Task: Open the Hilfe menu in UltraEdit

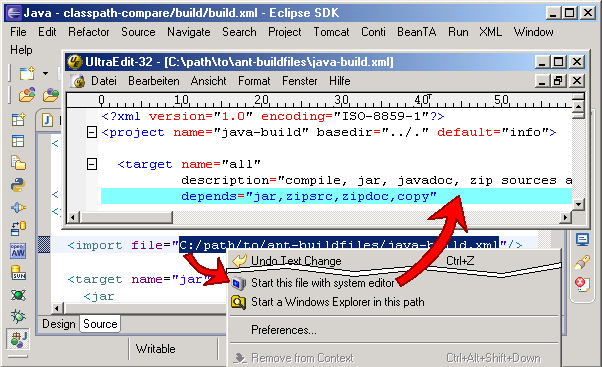Action: (x=339, y=81)
